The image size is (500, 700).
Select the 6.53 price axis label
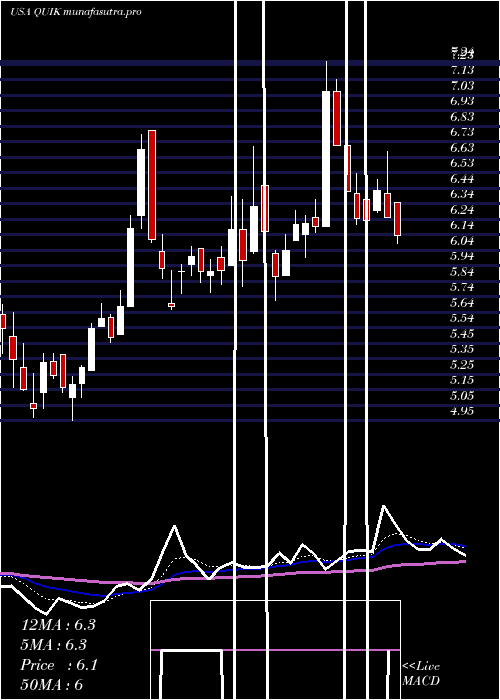click(462, 163)
